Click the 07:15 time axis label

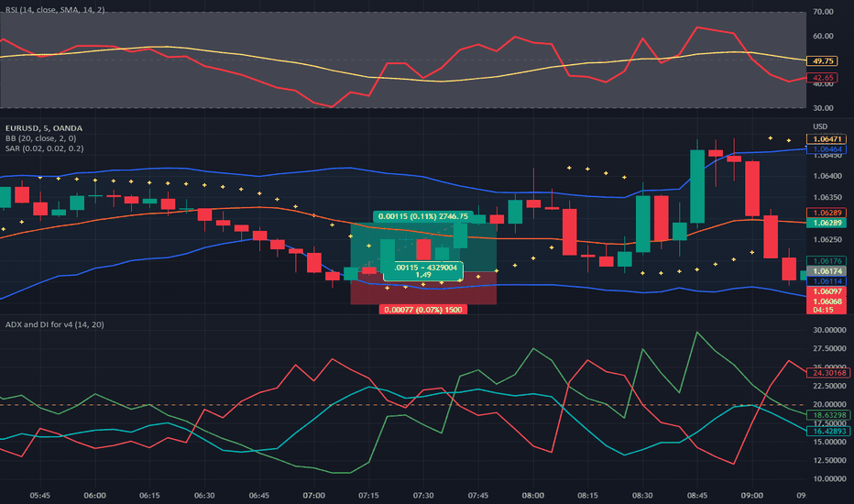(368, 495)
